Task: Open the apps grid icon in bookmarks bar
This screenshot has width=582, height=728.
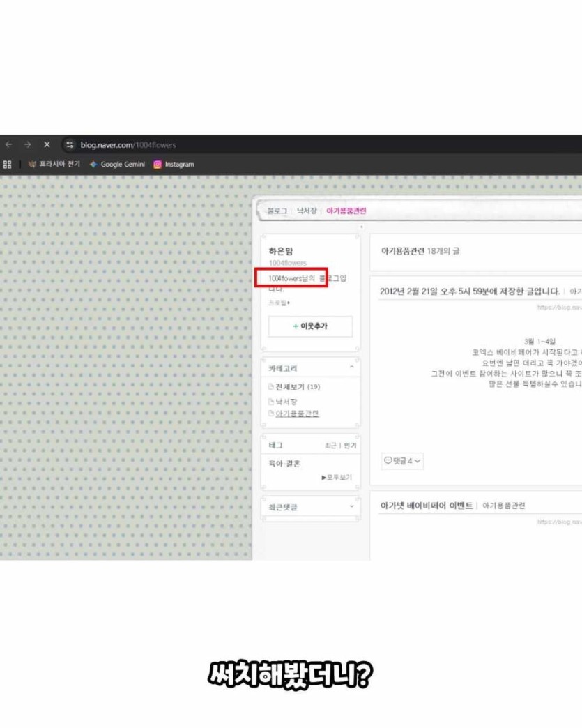Action: pyautogui.click(x=8, y=165)
